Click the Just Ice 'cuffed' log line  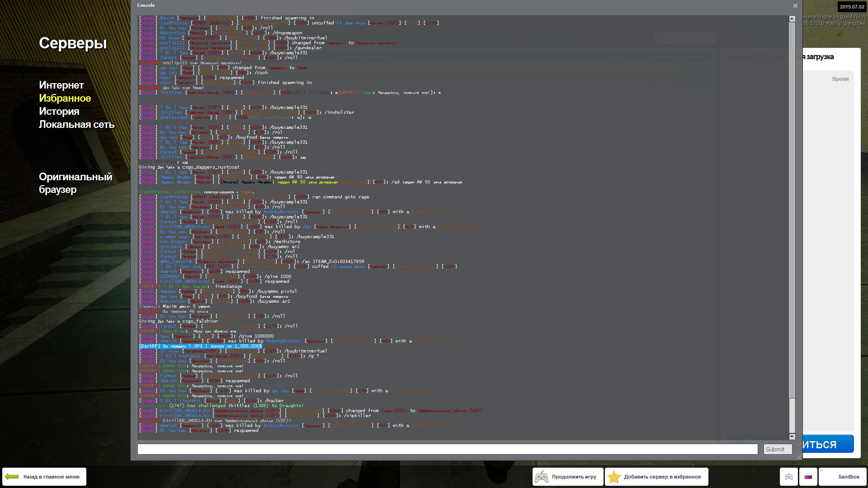[x=298, y=267]
